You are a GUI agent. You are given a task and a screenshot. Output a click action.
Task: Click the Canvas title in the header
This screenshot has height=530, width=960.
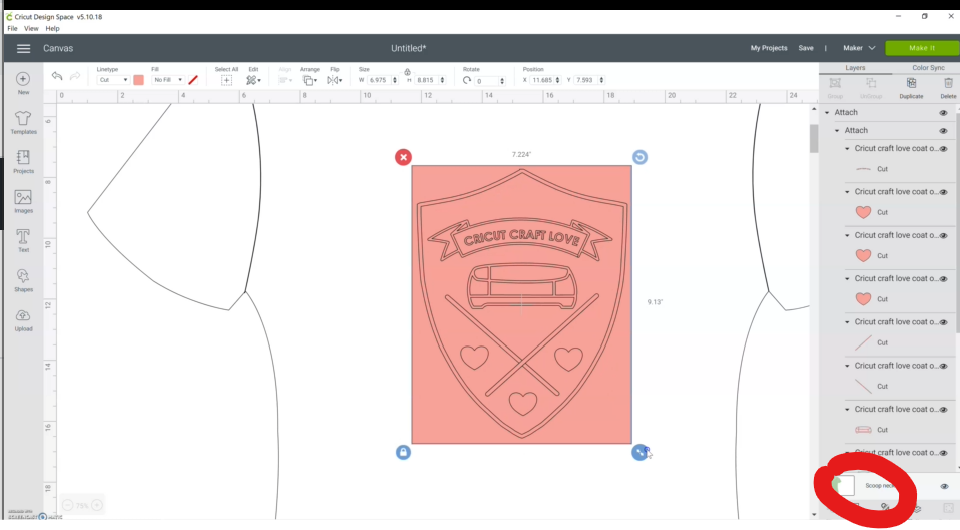58,48
